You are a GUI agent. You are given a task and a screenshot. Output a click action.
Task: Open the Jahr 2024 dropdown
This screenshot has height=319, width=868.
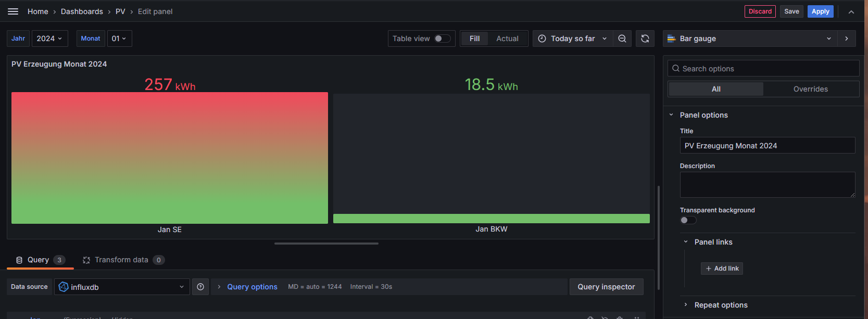(49, 39)
